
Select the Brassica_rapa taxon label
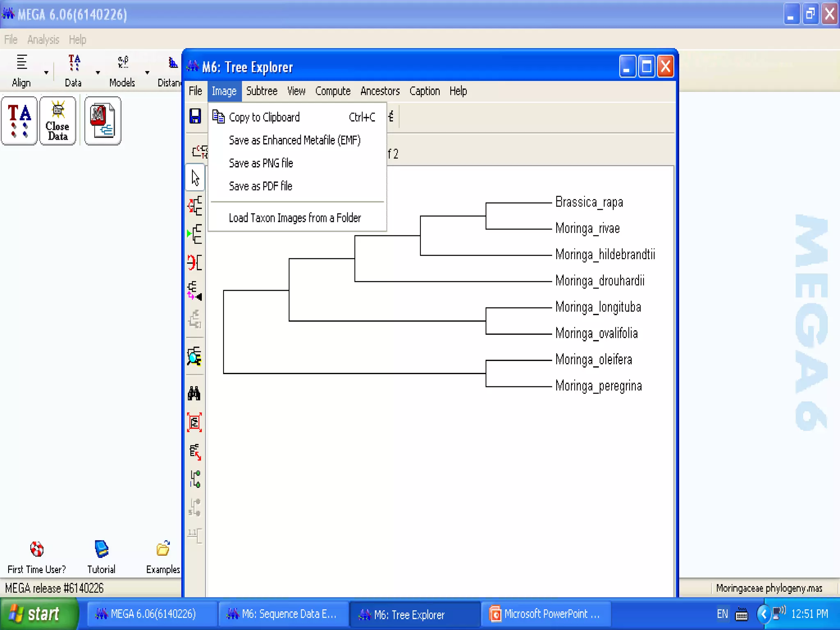[589, 202]
